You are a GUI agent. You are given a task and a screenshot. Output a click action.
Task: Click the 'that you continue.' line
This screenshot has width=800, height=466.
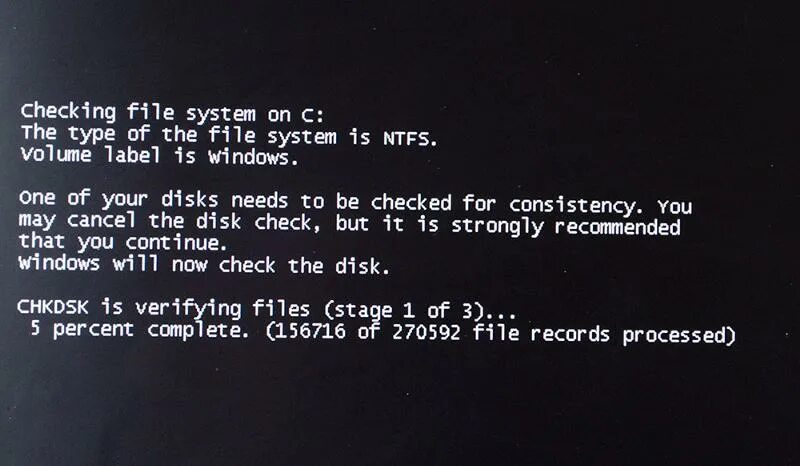[x=122, y=242]
